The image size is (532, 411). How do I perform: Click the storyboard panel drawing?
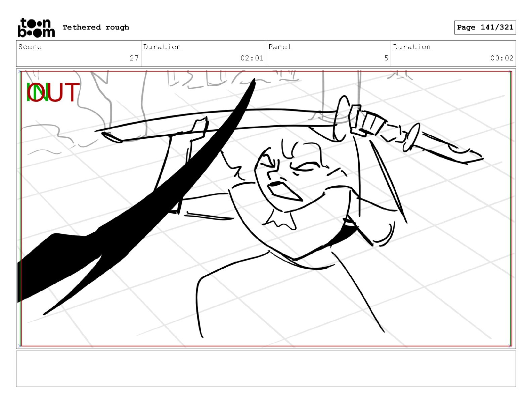point(266,209)
